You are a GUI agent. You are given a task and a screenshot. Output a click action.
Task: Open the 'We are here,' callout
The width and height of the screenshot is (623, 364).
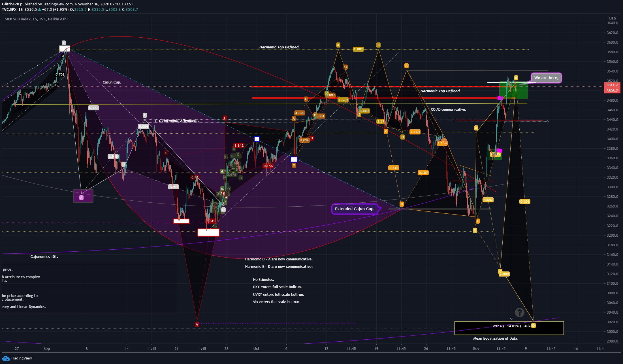pos(546,78)
